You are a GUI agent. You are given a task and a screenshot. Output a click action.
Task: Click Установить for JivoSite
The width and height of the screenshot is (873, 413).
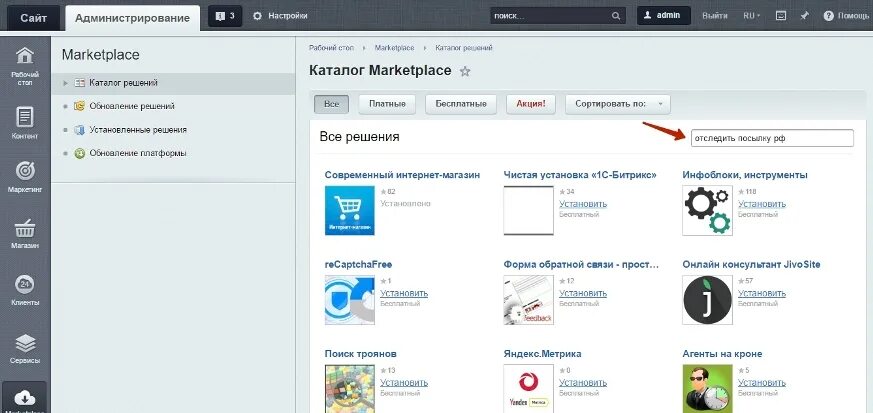tap(762, 293)
